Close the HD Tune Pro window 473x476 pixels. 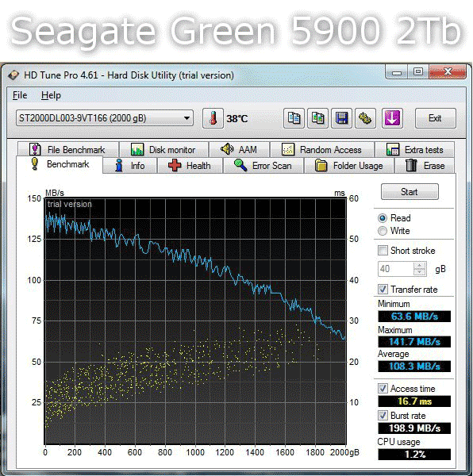click(448, 72)
